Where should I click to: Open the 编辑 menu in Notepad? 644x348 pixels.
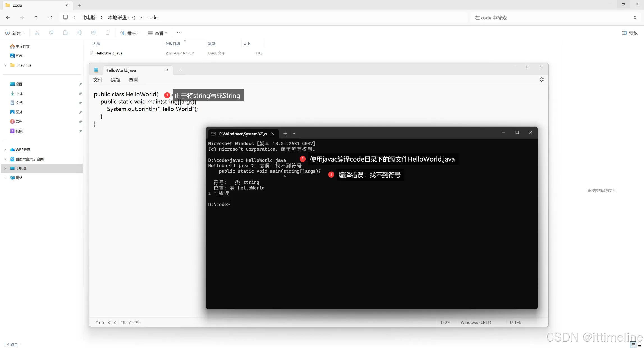coord(116,80)
